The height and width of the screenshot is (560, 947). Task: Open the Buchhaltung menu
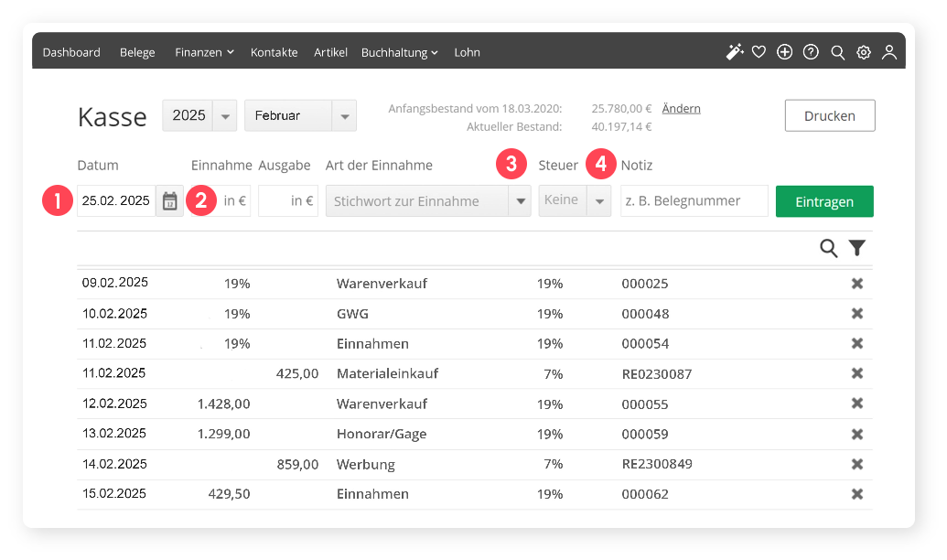click(x=399, y=52)
